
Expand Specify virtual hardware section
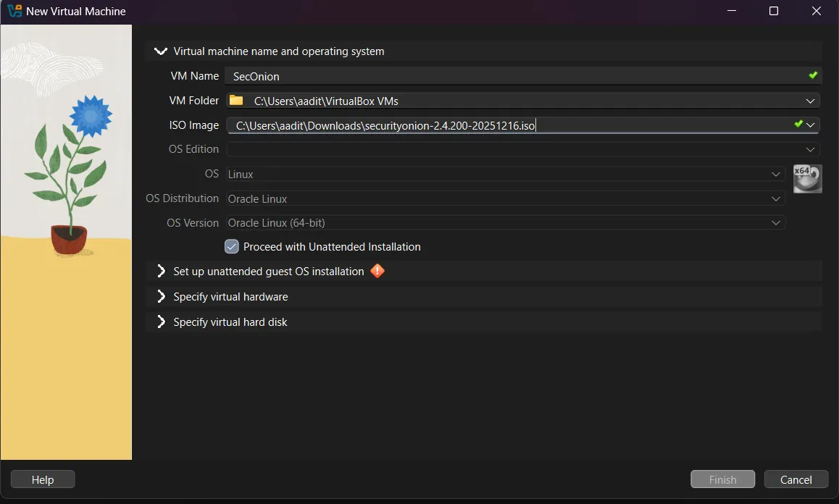coord(161,296)
